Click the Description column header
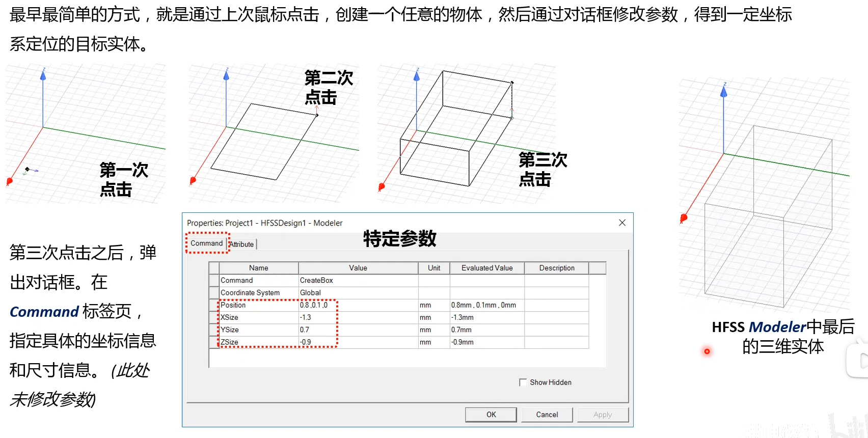Screen dimensions: 868x438 (x=556, y=268)
